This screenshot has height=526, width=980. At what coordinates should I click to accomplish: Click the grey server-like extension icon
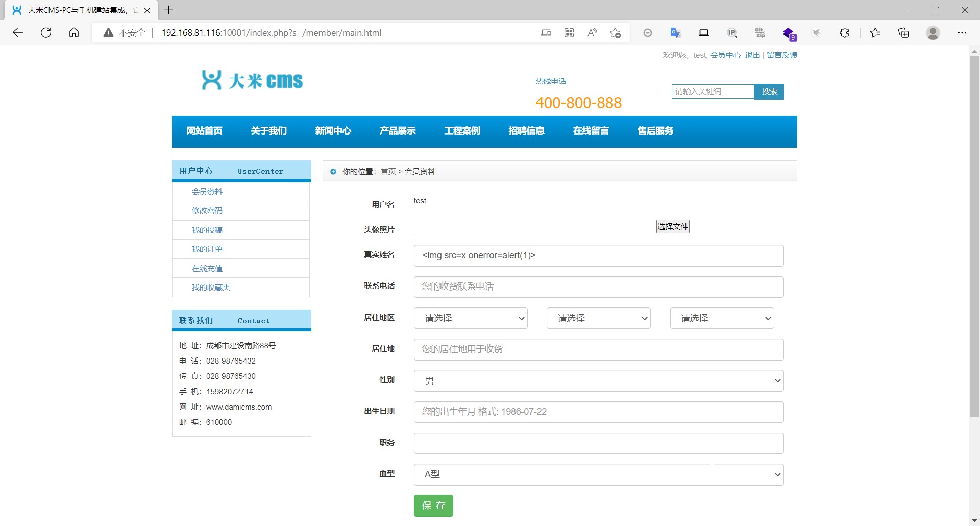tap(760, 33)
